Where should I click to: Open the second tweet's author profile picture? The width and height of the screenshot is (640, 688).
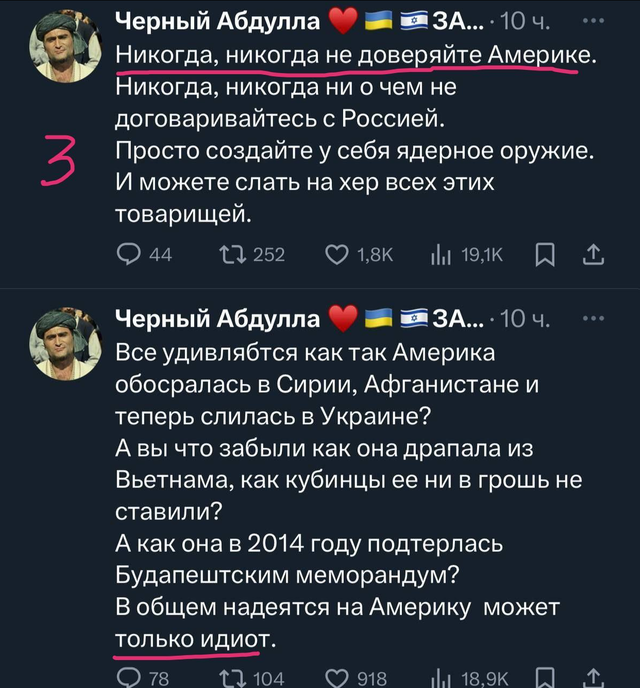pyautogui.click(x=65, y=344)
